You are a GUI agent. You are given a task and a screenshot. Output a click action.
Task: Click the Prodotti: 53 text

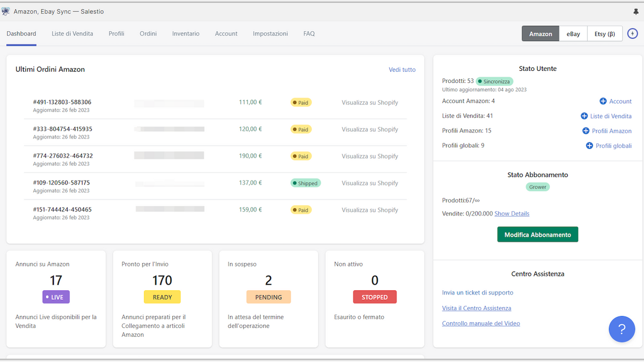pos(458,81)
